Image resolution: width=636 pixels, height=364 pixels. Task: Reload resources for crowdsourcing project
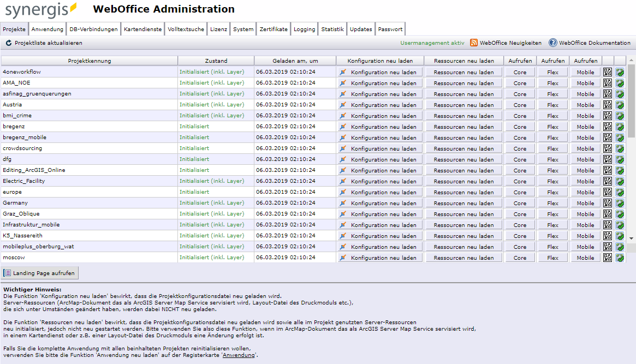463,148
